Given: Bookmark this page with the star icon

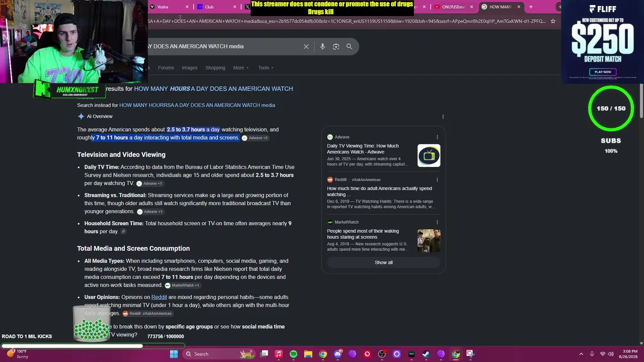Looking at the screenshot, I should tap(553, 21).
